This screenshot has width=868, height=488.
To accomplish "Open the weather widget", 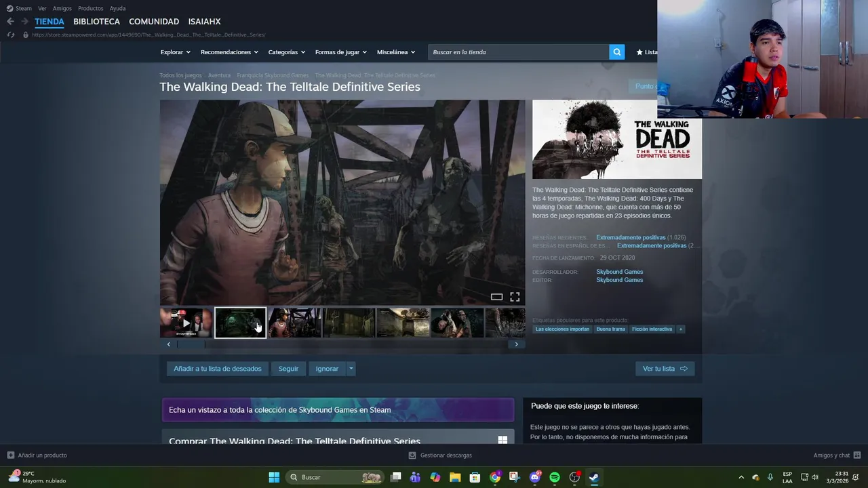I will tap(37, 477).
